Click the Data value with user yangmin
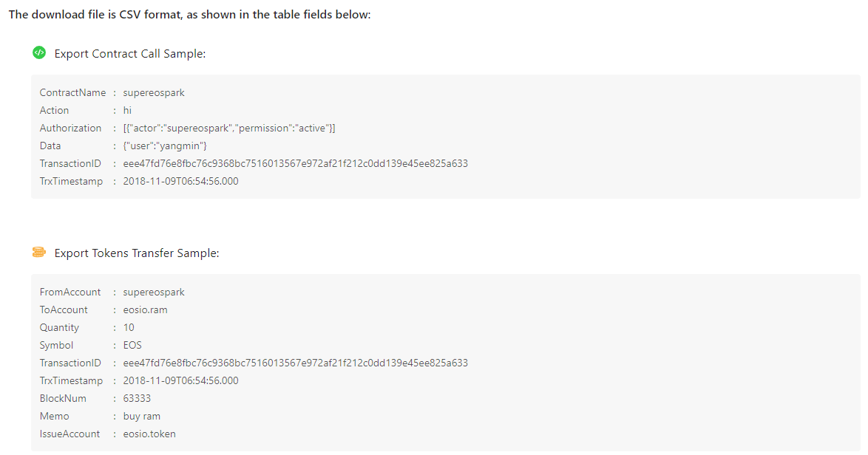Viewport: 868px width, 455px height. [165, 146]
